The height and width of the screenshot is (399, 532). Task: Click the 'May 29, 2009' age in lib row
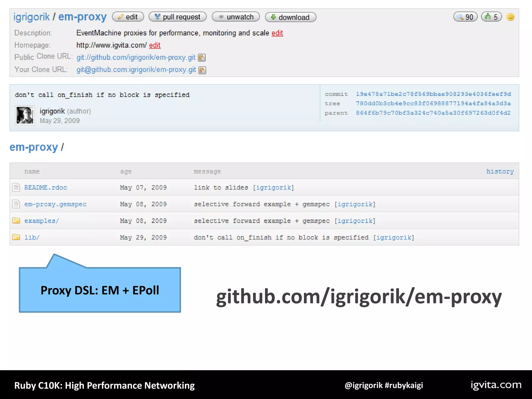tap(143, 237)
